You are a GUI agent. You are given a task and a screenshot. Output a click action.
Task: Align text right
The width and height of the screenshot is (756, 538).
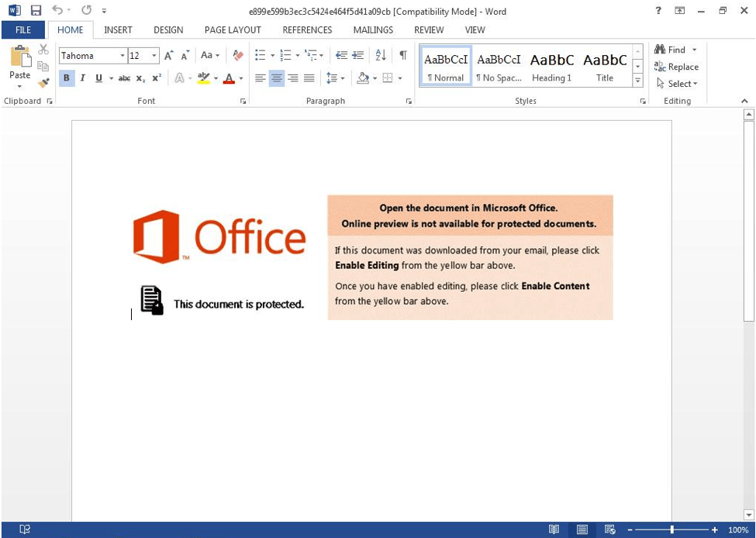[x=293, y=78]
